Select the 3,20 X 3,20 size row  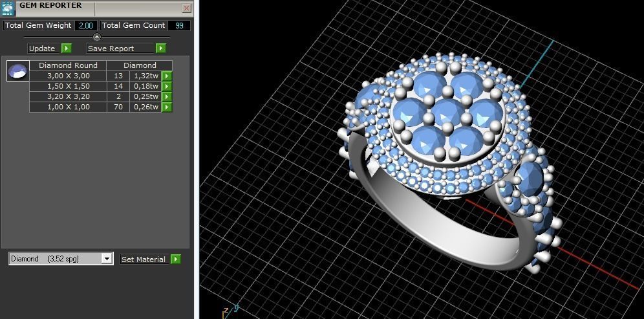pos(68,96)
